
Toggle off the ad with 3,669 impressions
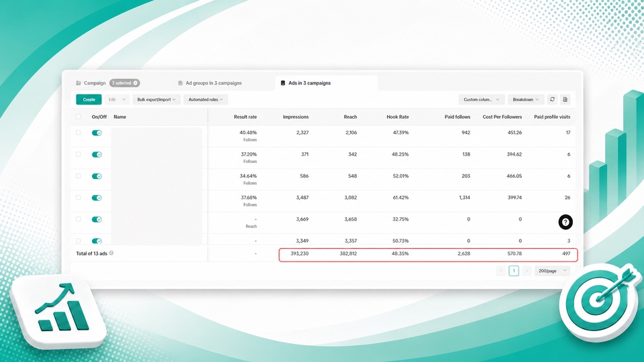[97, 220]
